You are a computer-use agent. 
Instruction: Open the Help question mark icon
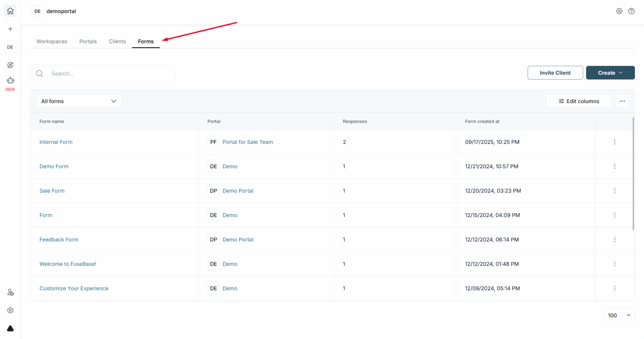631,11
